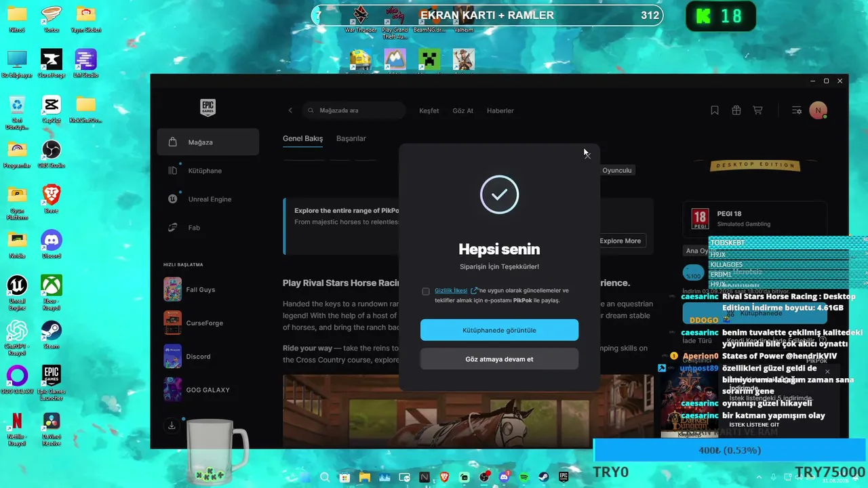
Task: Open the gift icon in Epic header
Action: (x=736, y=110)
